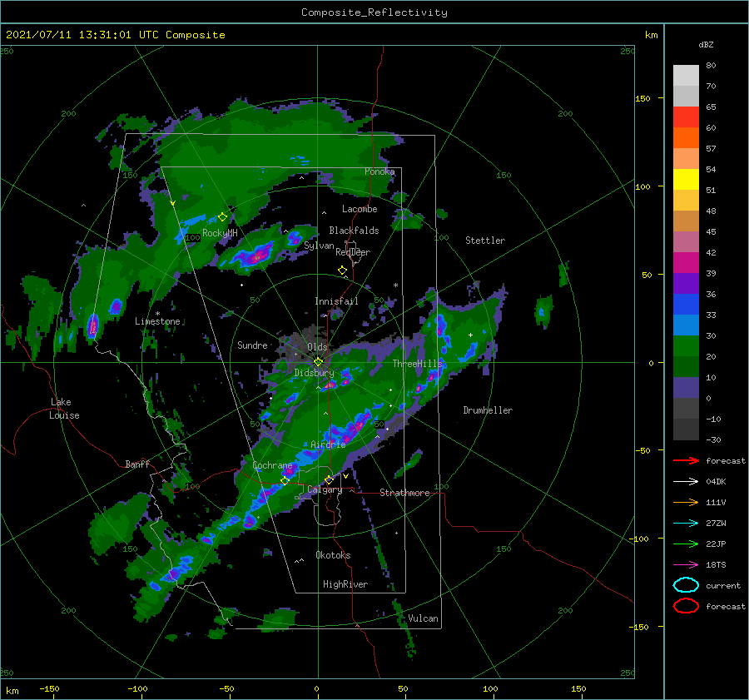This screenshot has height=700, width=749.
Task: Click the -30 dBZ value on scale
Action: pos(713,439)
